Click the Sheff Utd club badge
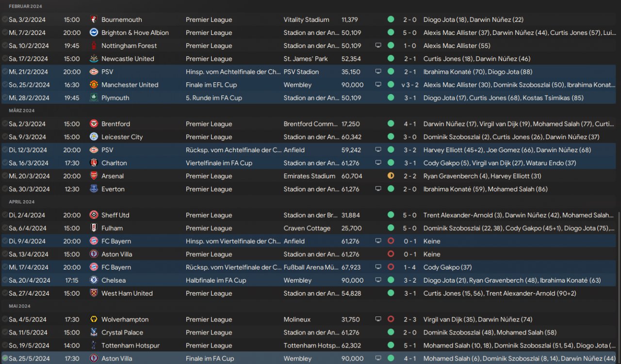Viewport: 621px width, 364px height. 94,215
